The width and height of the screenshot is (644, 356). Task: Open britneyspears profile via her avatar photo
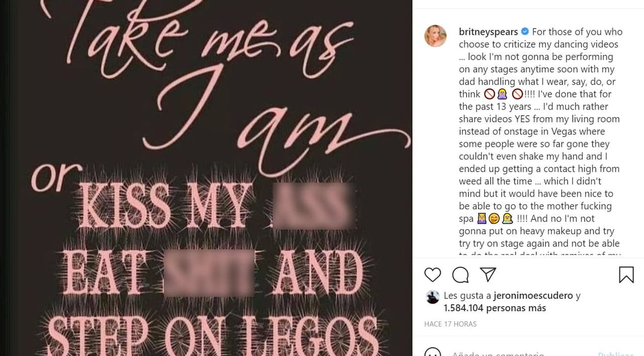point(436,36)
